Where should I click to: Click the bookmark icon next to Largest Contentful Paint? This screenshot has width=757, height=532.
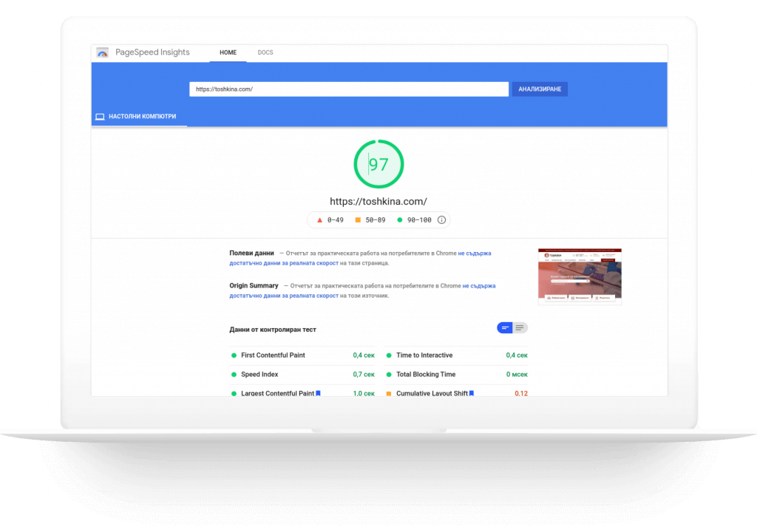[318, 394]
